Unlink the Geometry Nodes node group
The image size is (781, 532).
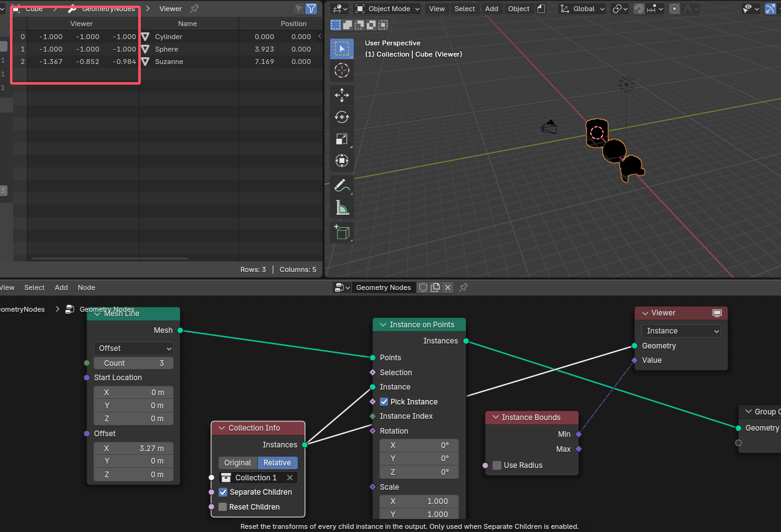tap(448, 287)
